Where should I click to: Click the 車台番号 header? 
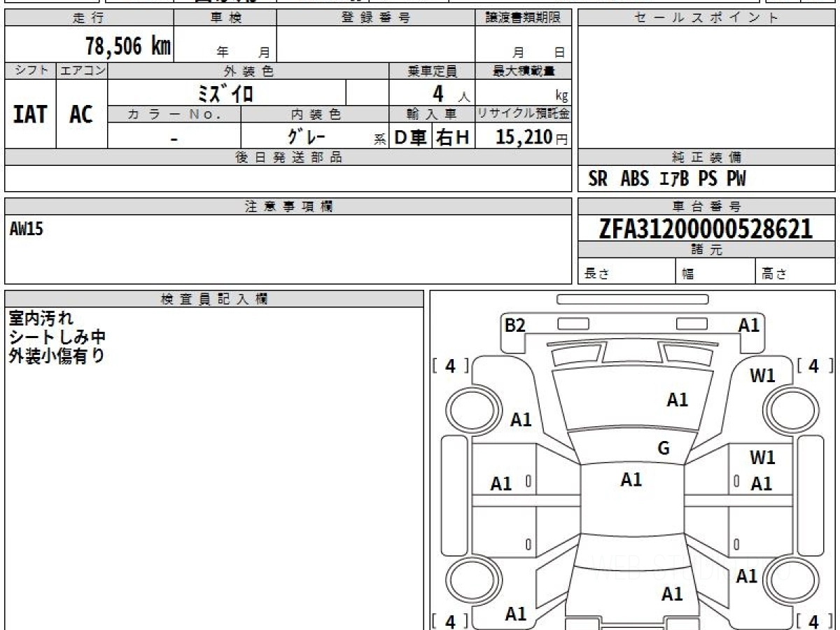click(706, 206)
